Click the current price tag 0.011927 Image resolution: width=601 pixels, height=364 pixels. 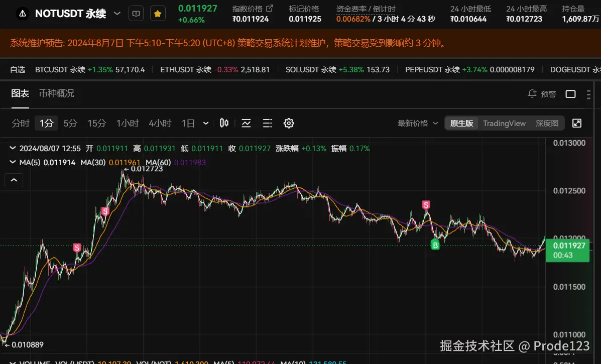pos(567,250)
